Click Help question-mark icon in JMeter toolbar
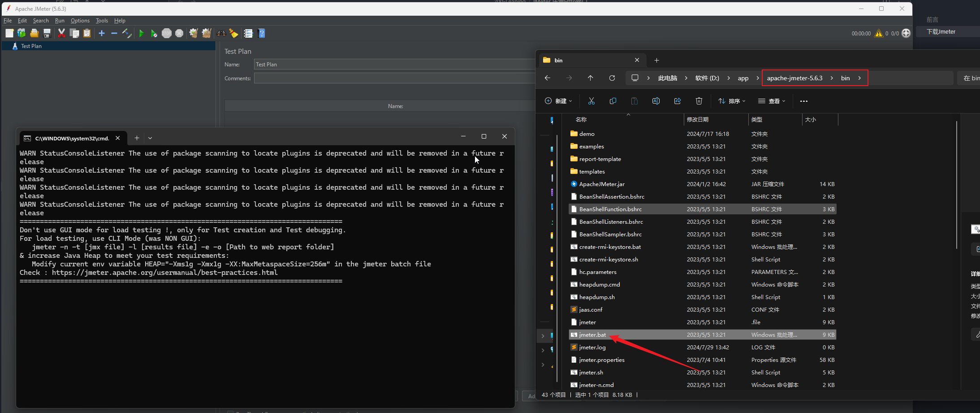The image size is (980, 413). click(262, 33)
